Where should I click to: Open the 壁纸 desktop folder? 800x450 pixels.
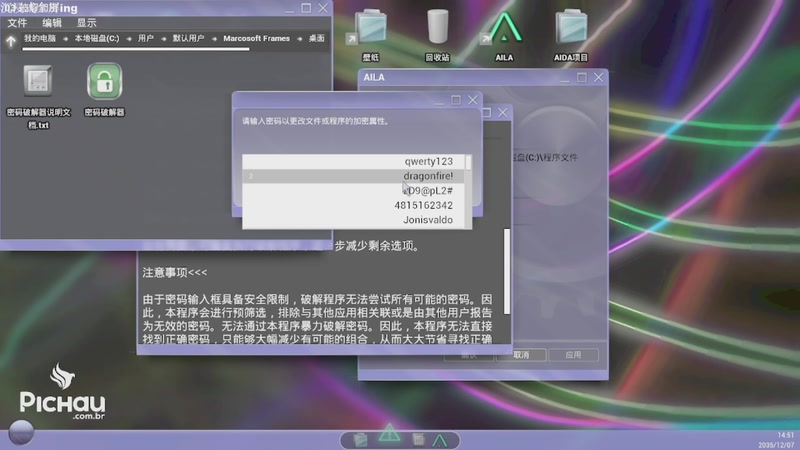[x=371, y=27]
